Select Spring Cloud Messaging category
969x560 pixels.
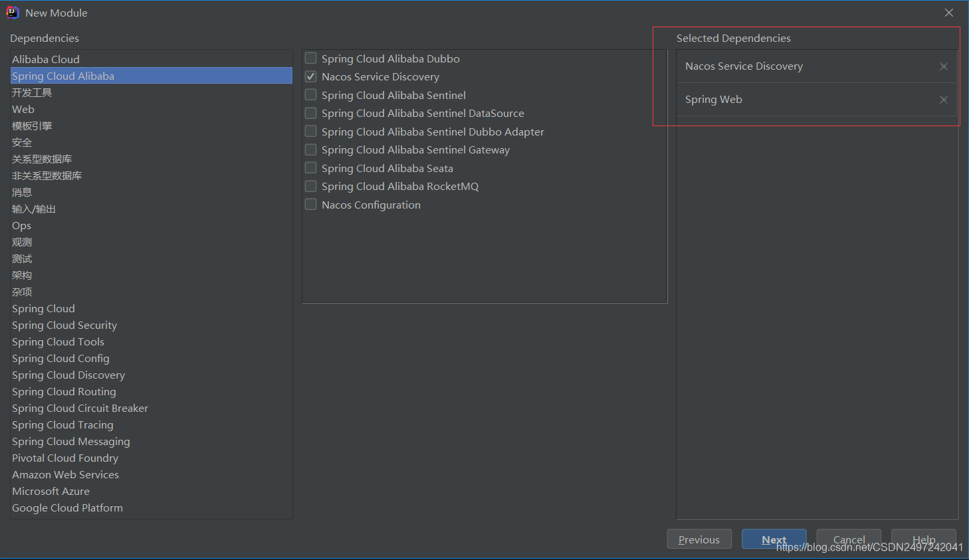[152, 441]
